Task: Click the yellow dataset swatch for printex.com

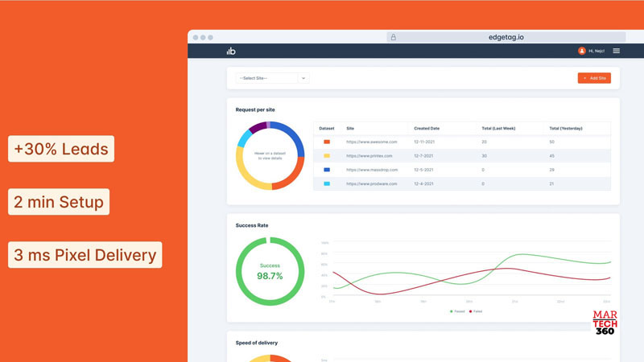Action: coord(327,155)
